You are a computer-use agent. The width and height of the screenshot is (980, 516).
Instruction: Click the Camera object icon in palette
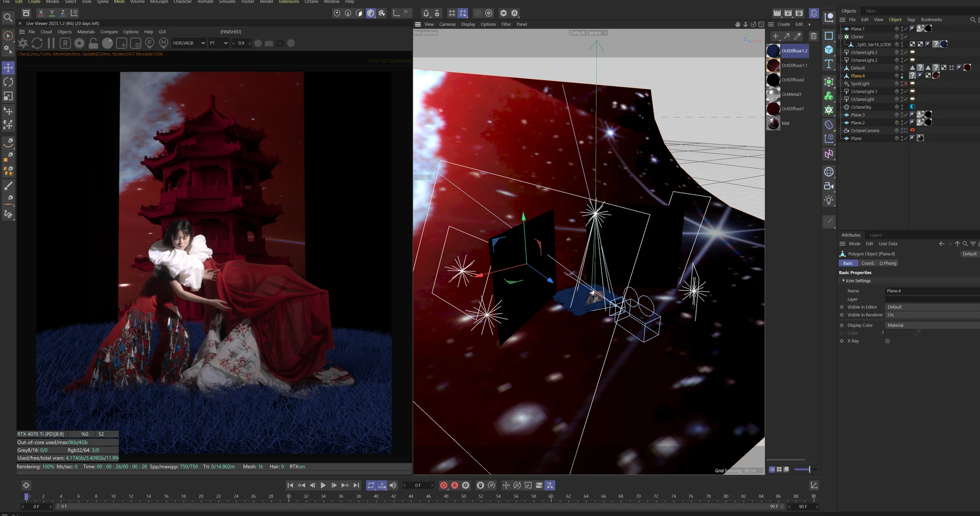click(x=829, y=186)
